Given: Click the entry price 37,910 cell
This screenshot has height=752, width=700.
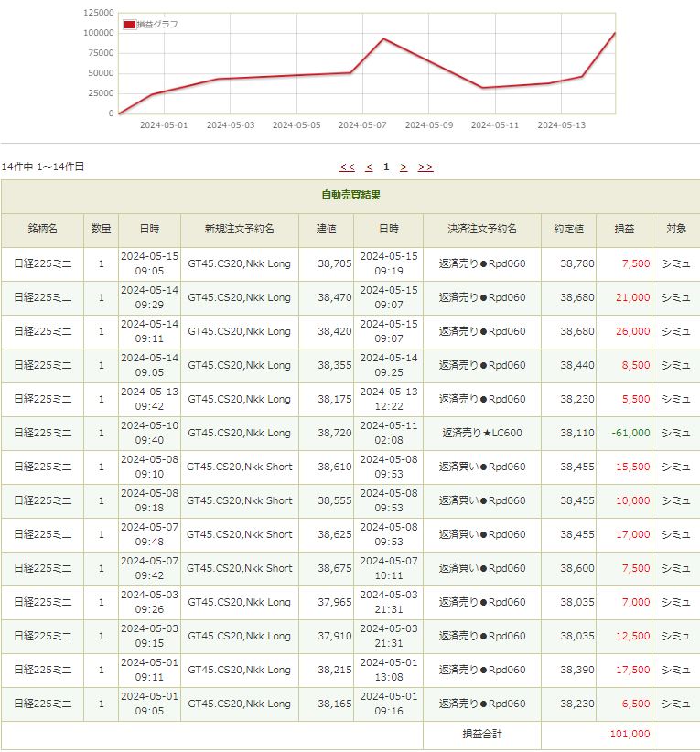Looking at the screenshot, I should (x=327, y=636).
